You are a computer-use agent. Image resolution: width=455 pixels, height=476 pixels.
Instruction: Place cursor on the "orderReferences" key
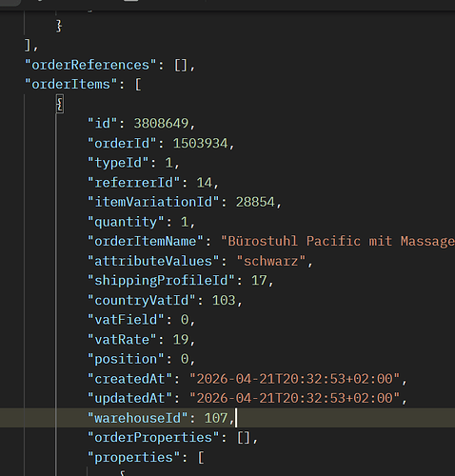coord(90,65)
